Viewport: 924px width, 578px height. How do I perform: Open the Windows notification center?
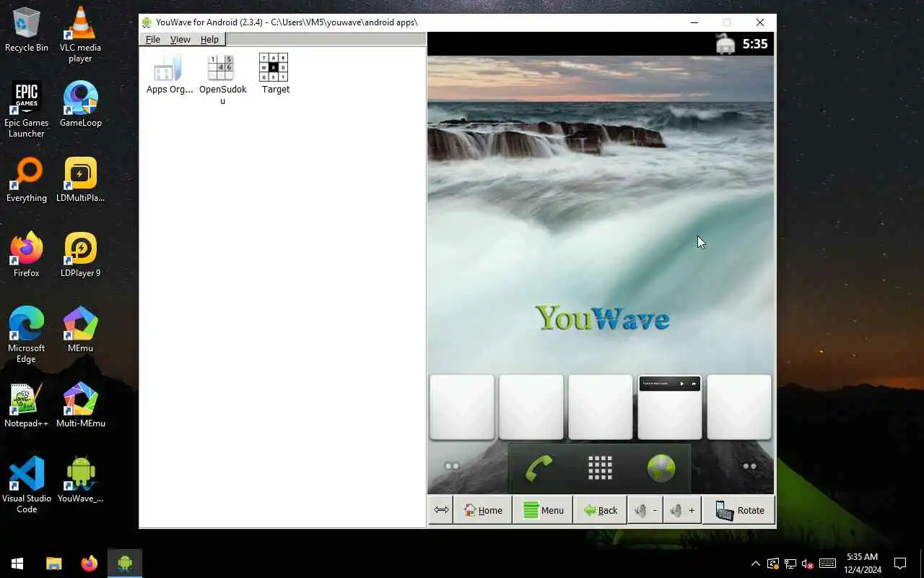tap(900, 564)
